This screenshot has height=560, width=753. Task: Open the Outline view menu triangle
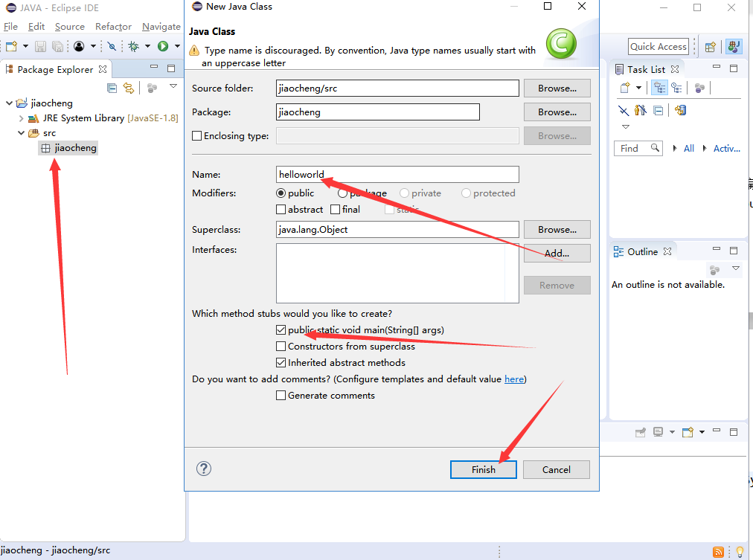[x=736, y=268]
